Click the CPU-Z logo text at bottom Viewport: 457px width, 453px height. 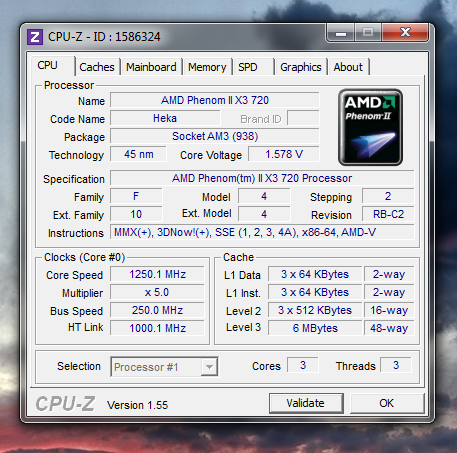tap(65, 404)
